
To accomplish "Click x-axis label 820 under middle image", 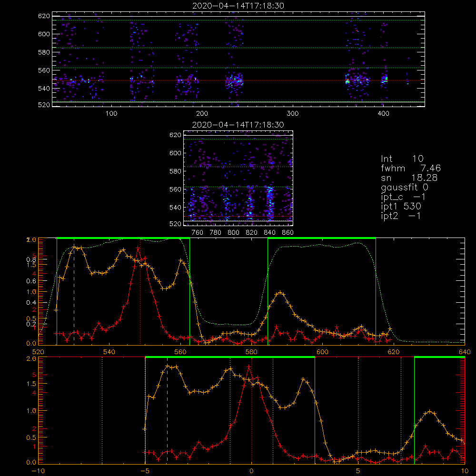I will (252, 233).
